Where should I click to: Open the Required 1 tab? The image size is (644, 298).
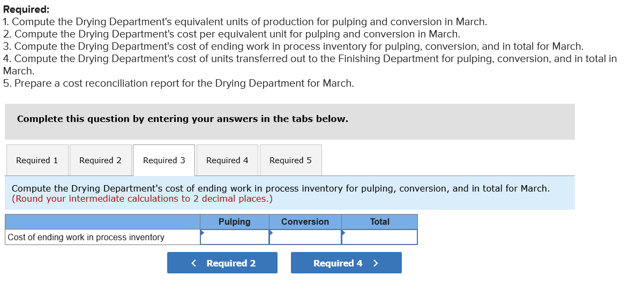(x=37, y=161)
